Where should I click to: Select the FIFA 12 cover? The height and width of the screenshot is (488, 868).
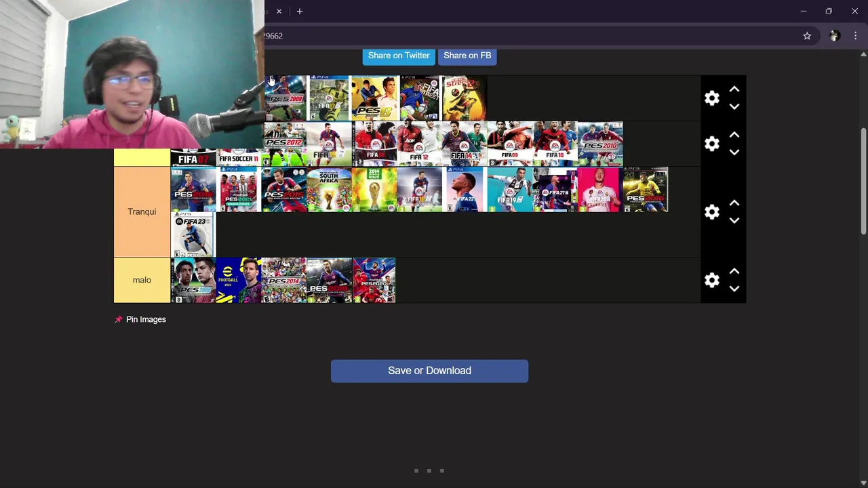[420, 144]
